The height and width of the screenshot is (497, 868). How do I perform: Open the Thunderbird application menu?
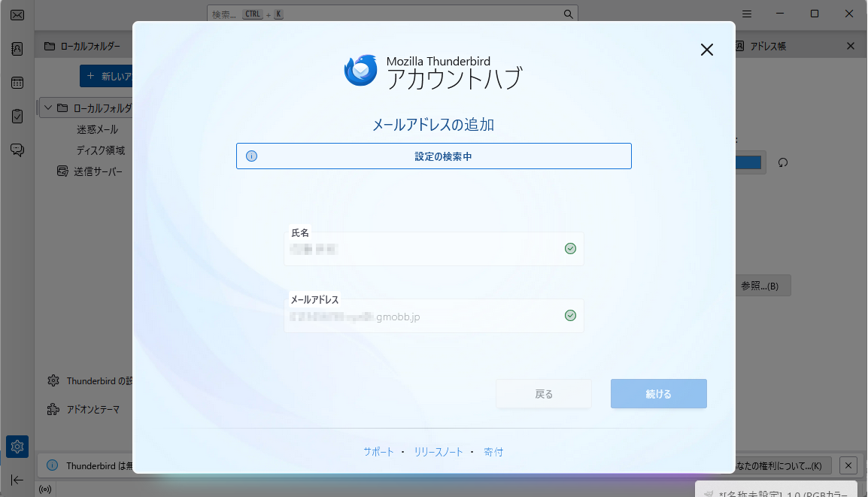tap(746, 13)
